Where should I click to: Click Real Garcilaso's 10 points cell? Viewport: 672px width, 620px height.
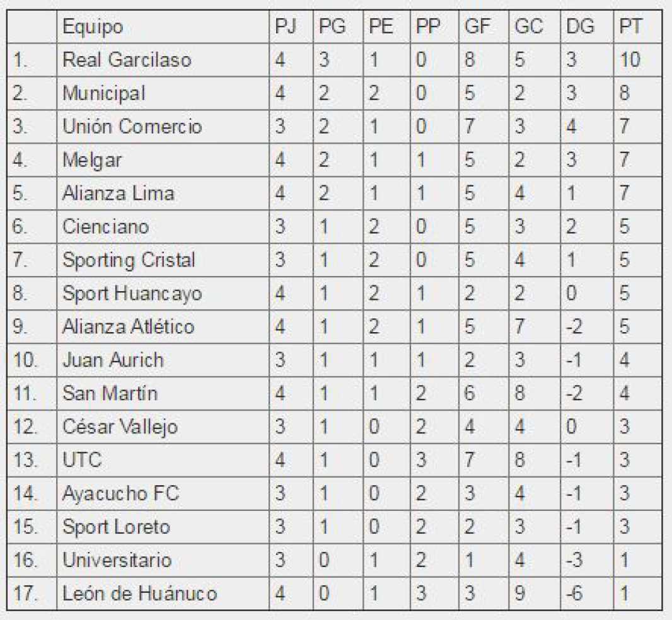(630, 60)
